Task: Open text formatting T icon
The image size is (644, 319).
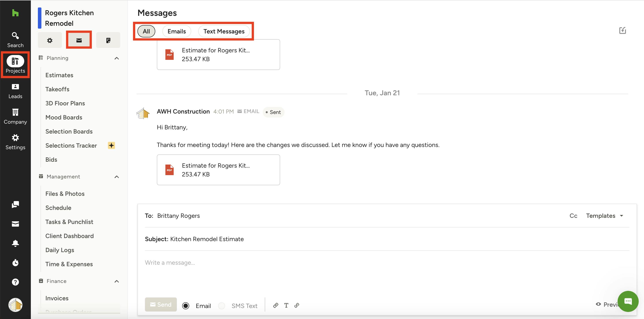Action: click(286, 305)
